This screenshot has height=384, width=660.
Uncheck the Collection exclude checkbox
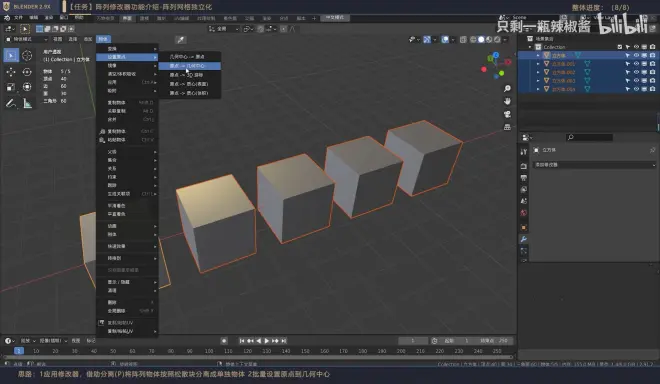click(x=620, y=47)
